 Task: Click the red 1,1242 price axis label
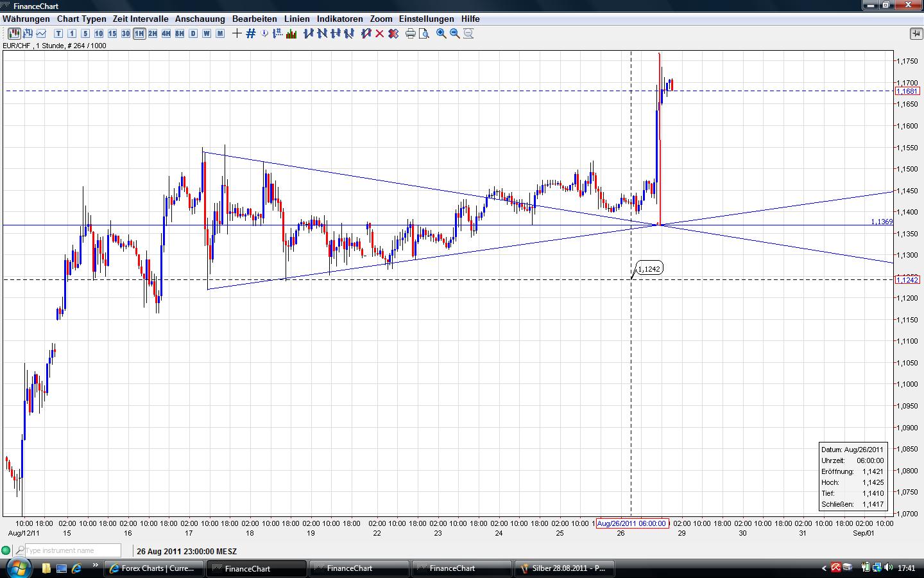[x=908, y=279]
